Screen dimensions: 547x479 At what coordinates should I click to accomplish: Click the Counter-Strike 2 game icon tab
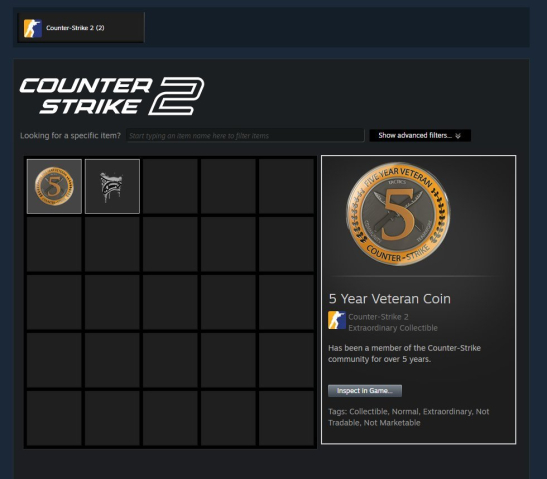[33, 28]
